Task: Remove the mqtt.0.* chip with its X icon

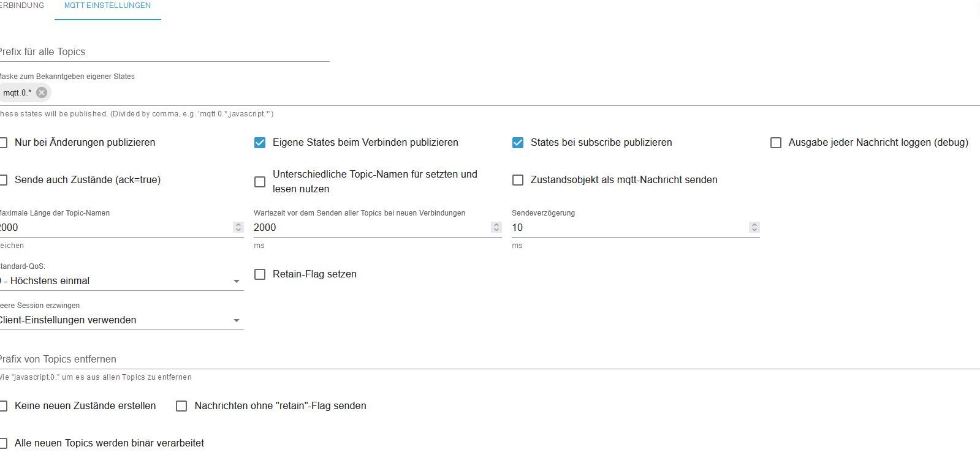Action: (42, 92)
